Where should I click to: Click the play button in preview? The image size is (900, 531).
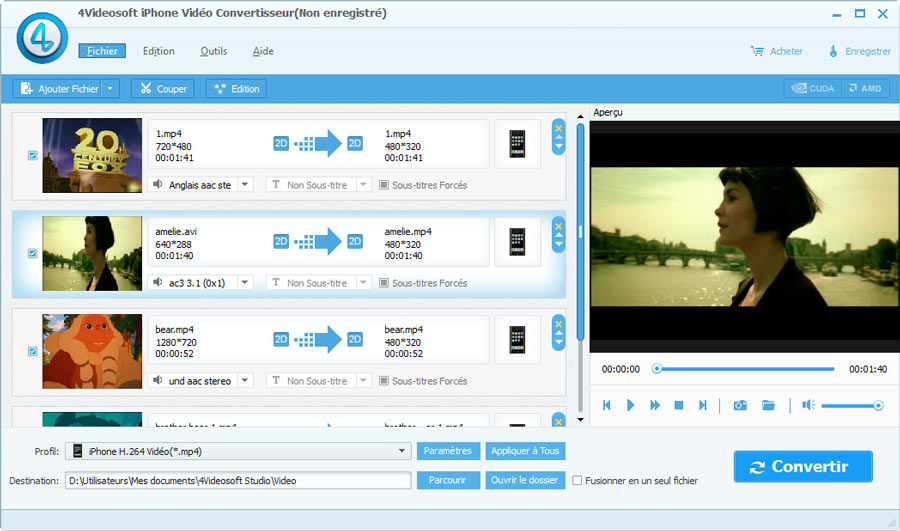[x=630, y=405]
